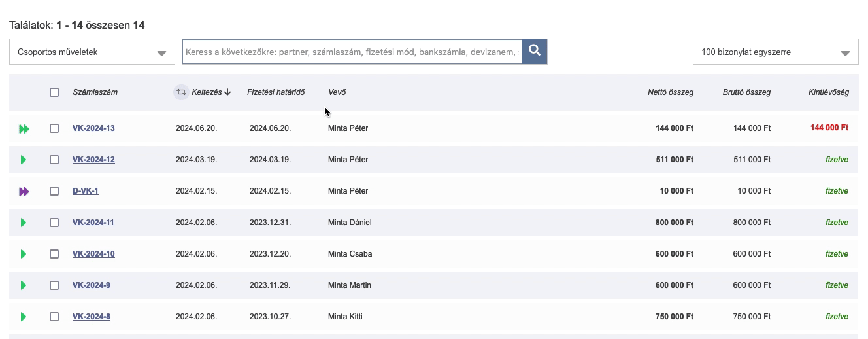This screenshot has height=339, width=868.
Task: Expand the 100 bizonylat egyszerre dropdown
Action: [776, 52]
